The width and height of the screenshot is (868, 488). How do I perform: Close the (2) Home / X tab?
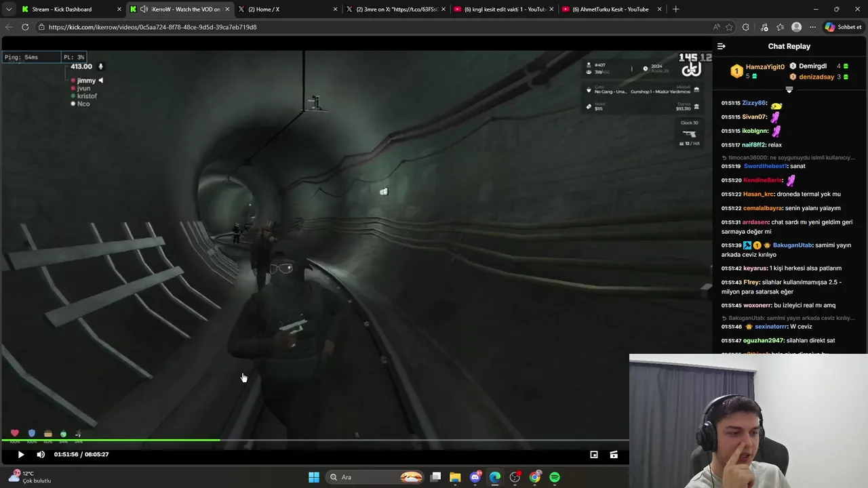click(x=335, y=9)
